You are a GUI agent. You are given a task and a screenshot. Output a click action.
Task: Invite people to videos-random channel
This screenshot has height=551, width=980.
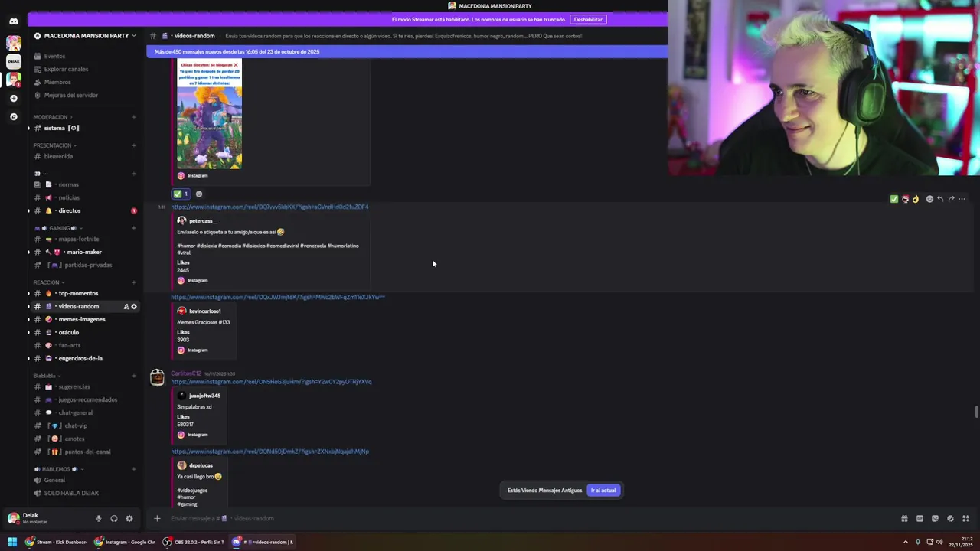126,306
